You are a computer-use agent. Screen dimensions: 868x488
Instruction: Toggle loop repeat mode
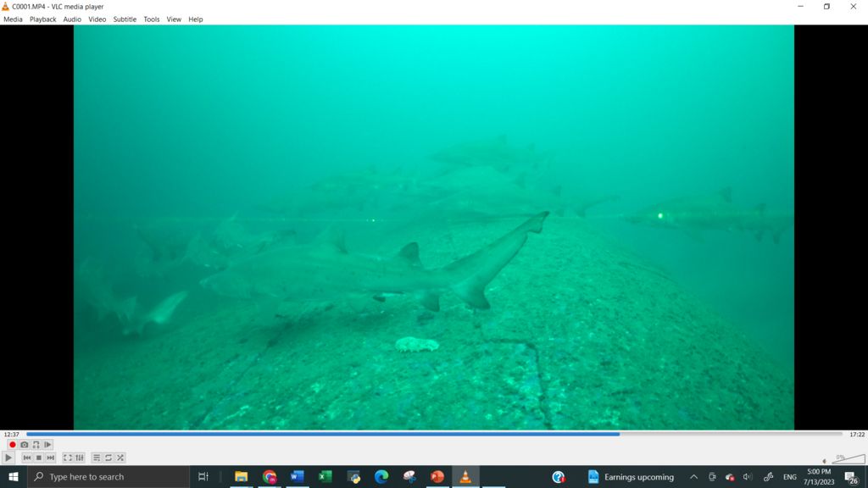coord(108,457)
